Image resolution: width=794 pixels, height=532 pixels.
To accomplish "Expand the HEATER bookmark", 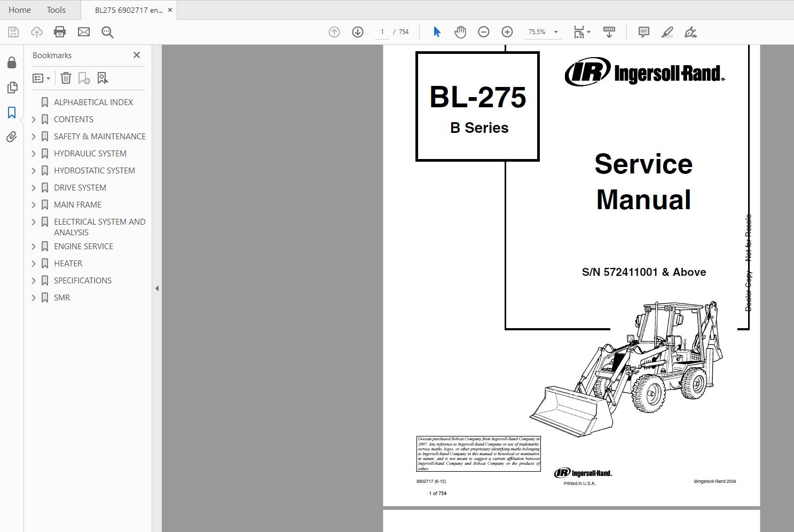I will click(x=34, y=264).
